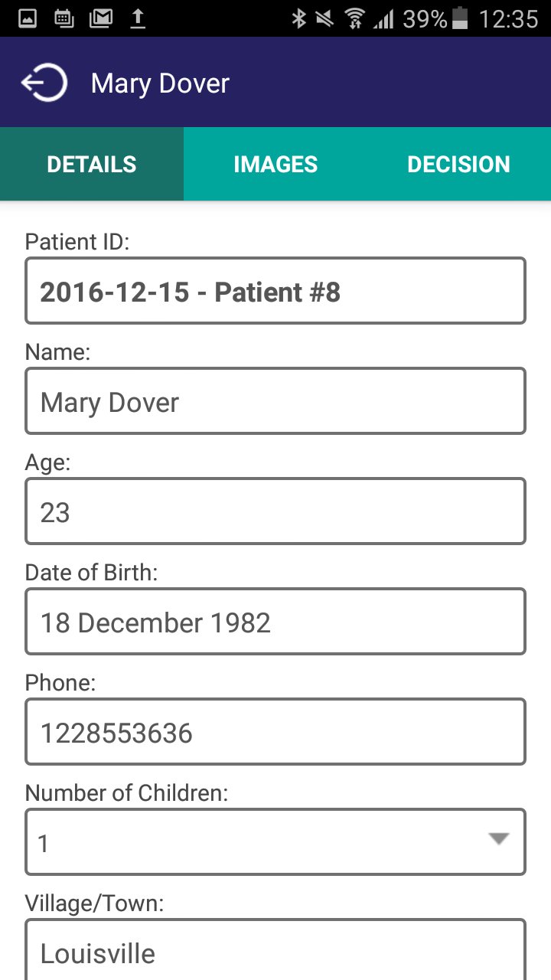Tap the picture icon in status bar

coord(28,18)
